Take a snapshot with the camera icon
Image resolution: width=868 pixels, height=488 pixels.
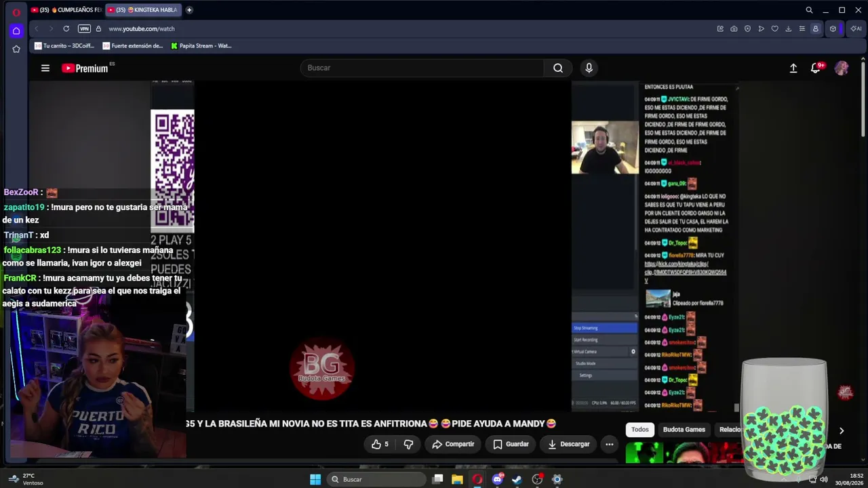pyautogui.click(x=734, y=28)
